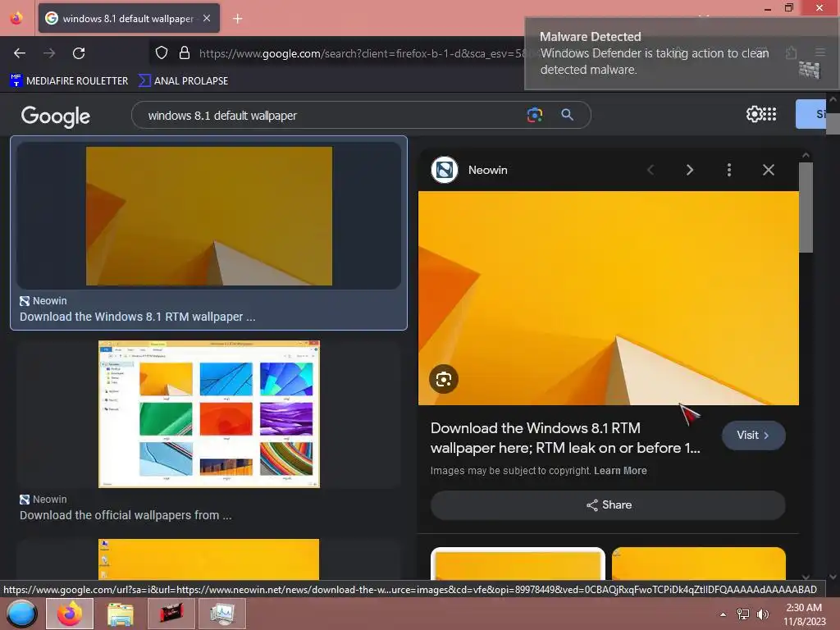Open Google quick settings gear
840x630 pixels.
click(x=755, y=114)
